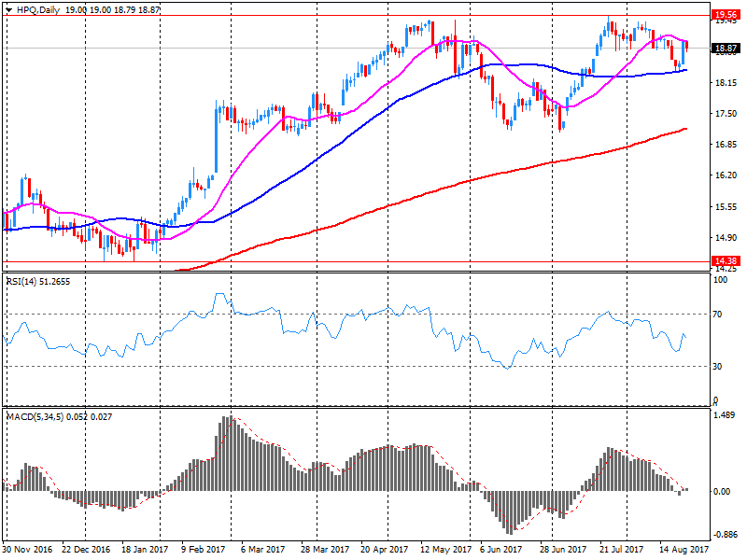Click the 14.38 red support price label
Screen dimensions: 747x560
pyautogui.click(x=726, y=261)
